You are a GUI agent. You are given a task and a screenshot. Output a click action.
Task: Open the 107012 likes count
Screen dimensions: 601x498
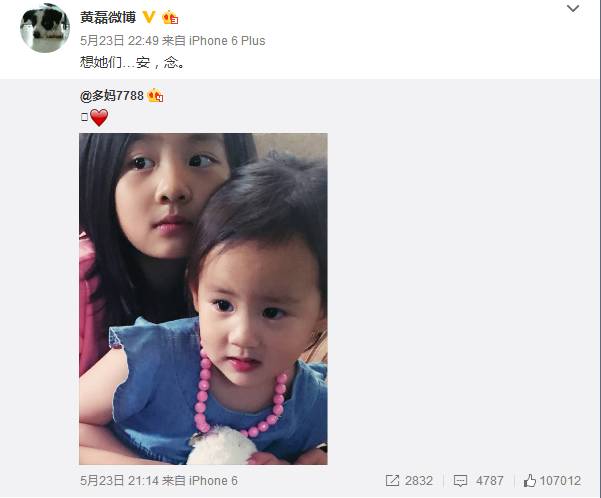click(560, 481)
